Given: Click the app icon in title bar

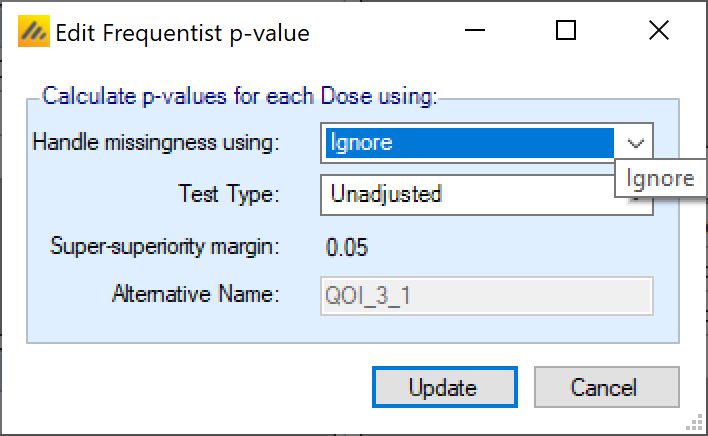Looking at the screenshot, I should coord(34,33).
